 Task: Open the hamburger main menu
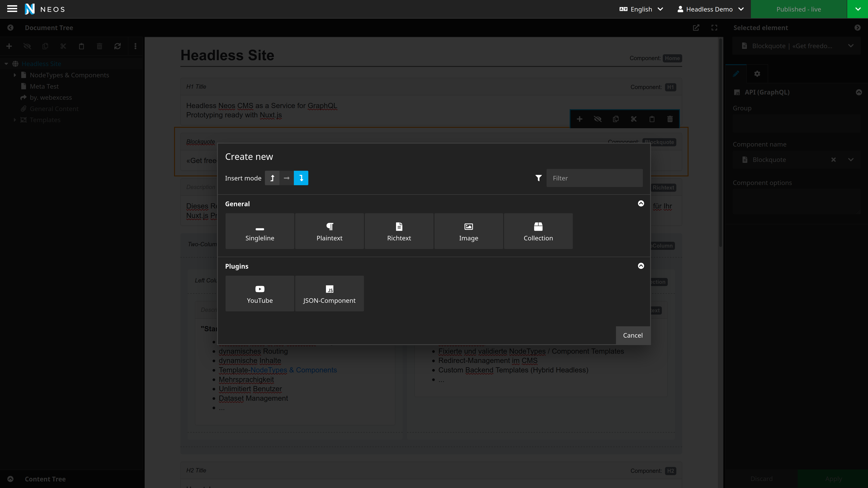click(x=12, y=9)
